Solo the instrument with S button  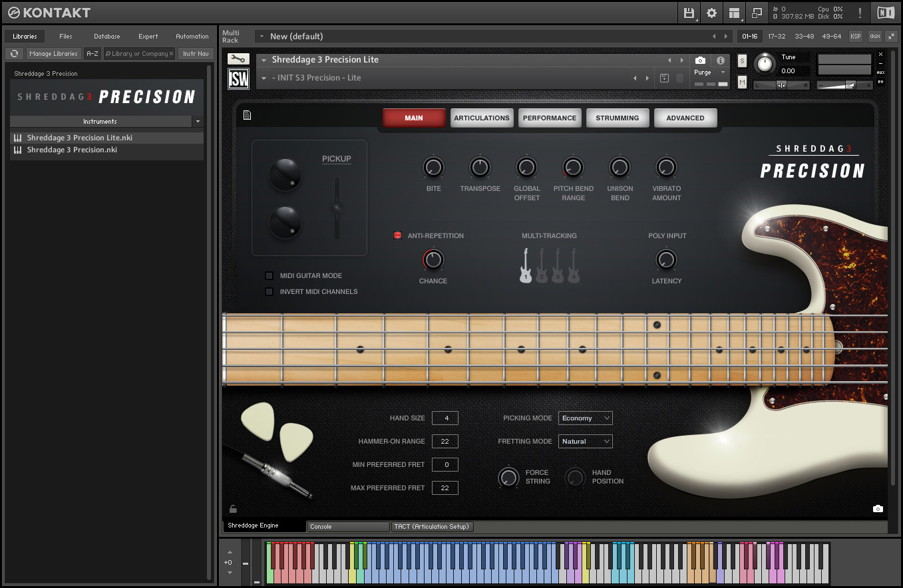click(x=743, y=61)
